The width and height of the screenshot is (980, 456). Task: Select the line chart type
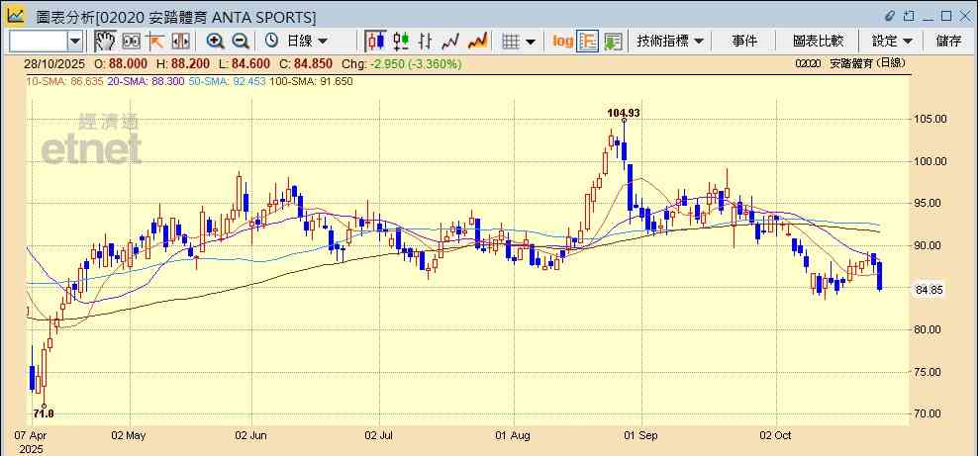451,41
